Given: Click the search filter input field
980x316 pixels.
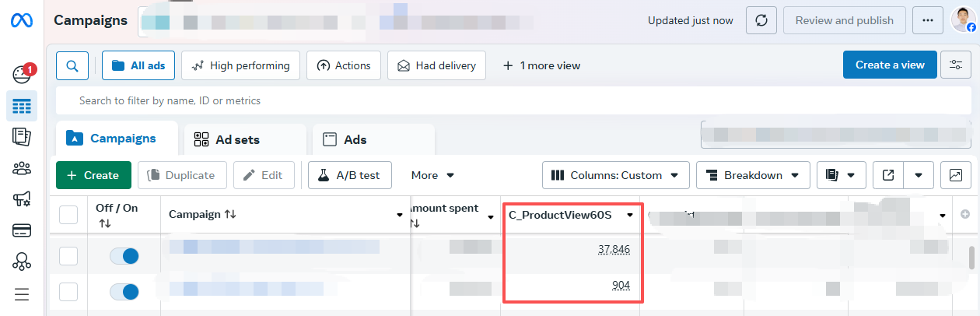Looking at the screenshot, I should coord(467,100).
